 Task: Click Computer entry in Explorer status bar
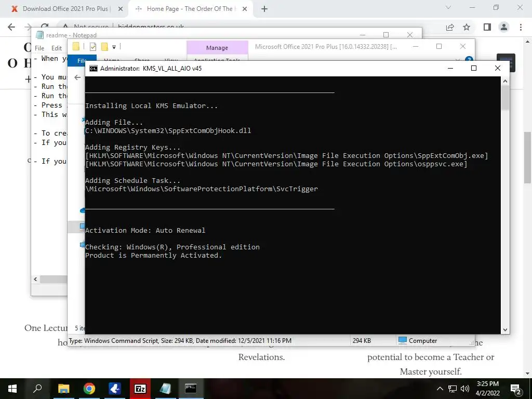click(x=418, y=341)
